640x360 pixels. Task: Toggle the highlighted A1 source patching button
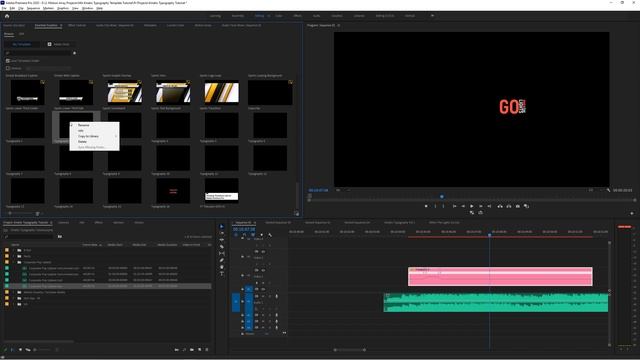pyautogui.click(x=236, y=302)
